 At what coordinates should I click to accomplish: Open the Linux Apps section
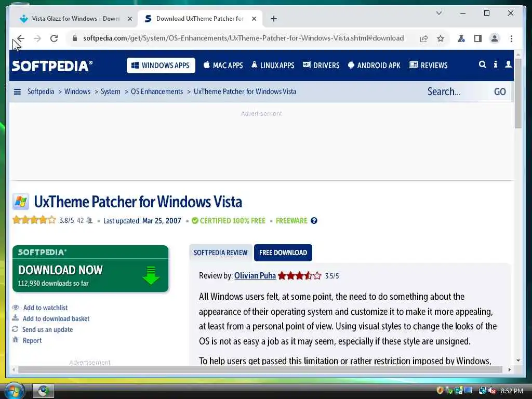point(273,65)
